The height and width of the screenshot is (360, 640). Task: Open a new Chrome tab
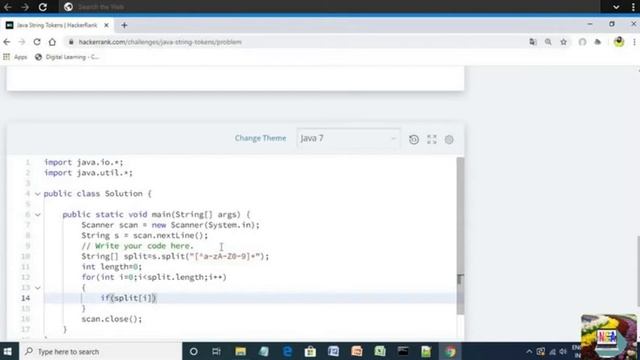click(x=124, y=25)
